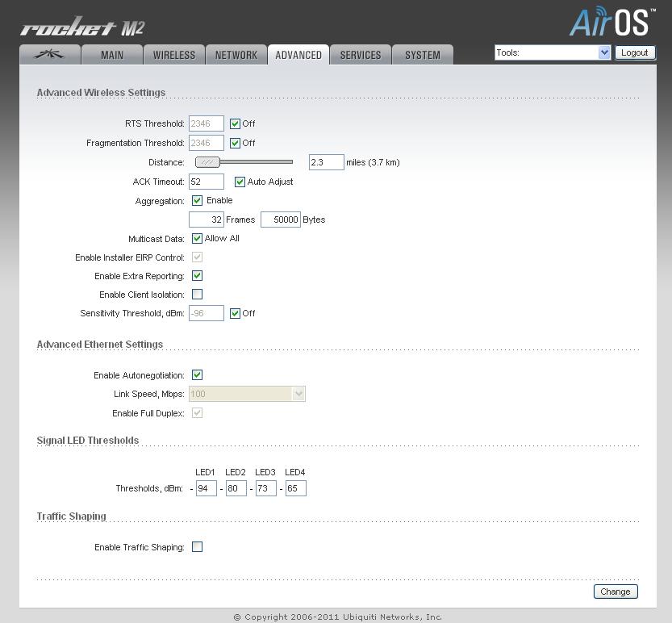
Task: Click Enable Installer EIRP Control checkbox
Action: [197, 257]
